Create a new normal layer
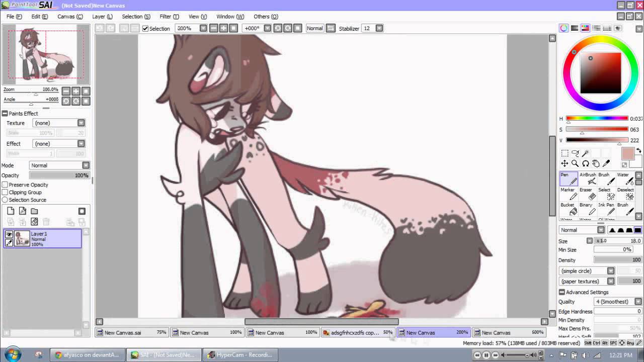 pyautogui.click(x=11, y=211)
